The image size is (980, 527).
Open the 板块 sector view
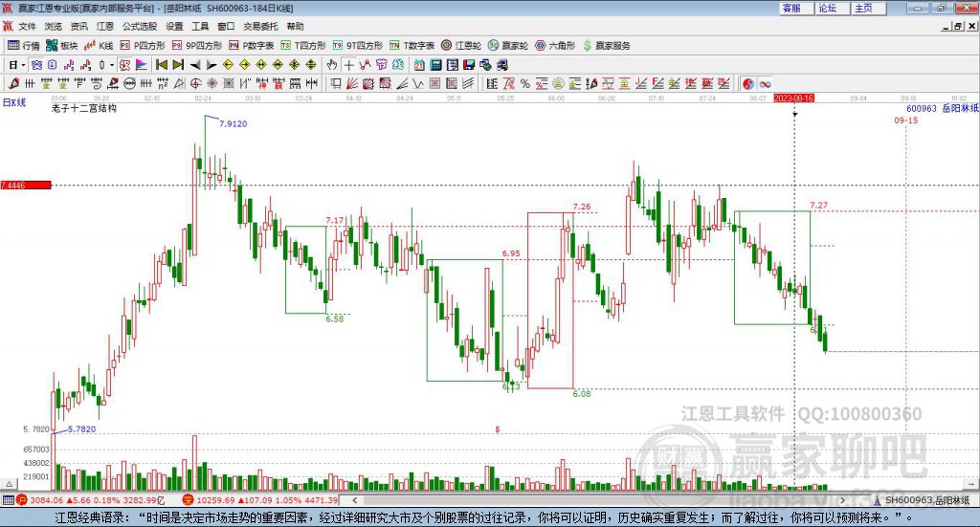tap(61, 46)
